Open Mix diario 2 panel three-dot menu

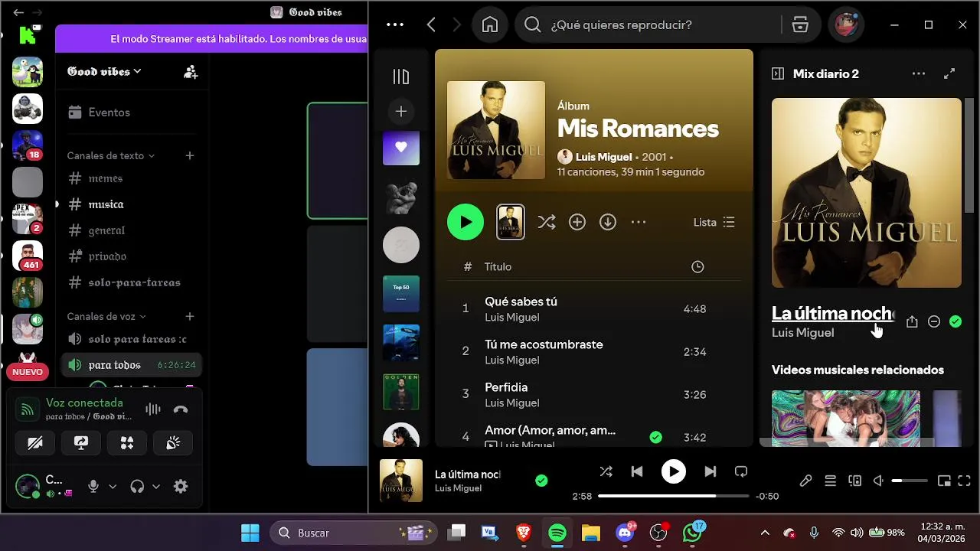tap(919, 74)
